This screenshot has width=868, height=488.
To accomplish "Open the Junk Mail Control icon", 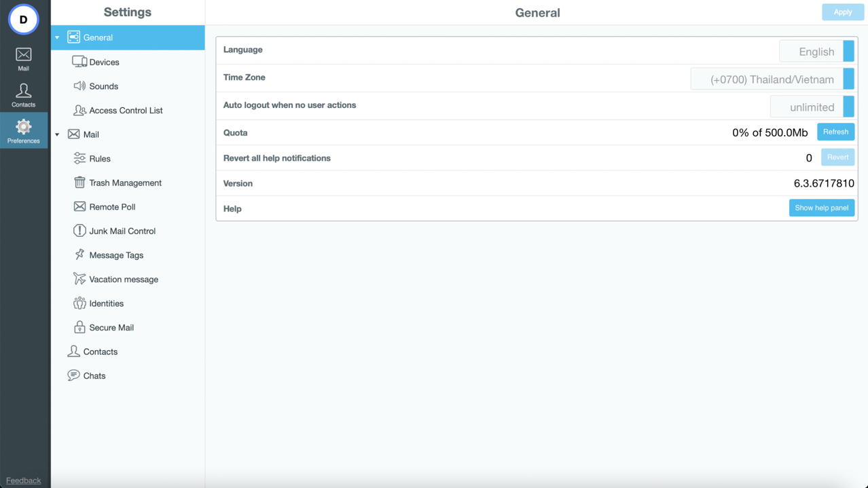I will tap(79, 231).
